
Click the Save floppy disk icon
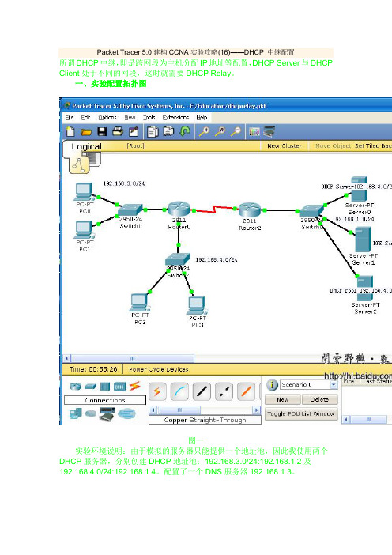pyautogui.click(x=102, y=132)
